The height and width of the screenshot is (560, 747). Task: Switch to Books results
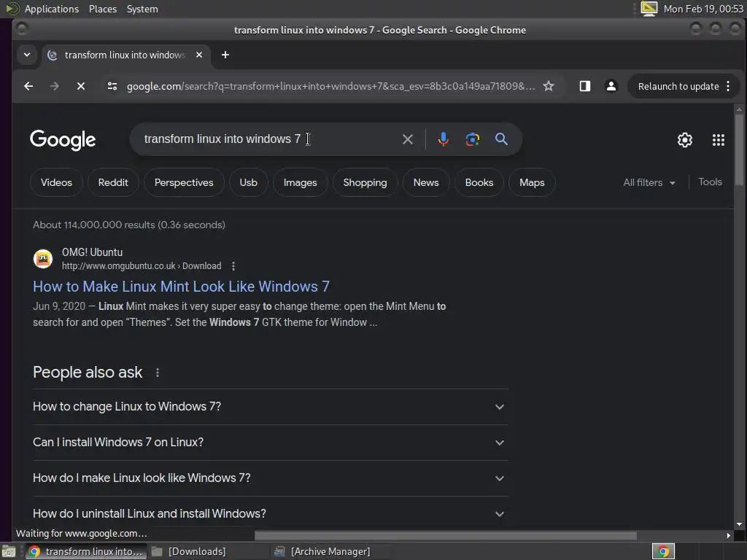(479, 183)
